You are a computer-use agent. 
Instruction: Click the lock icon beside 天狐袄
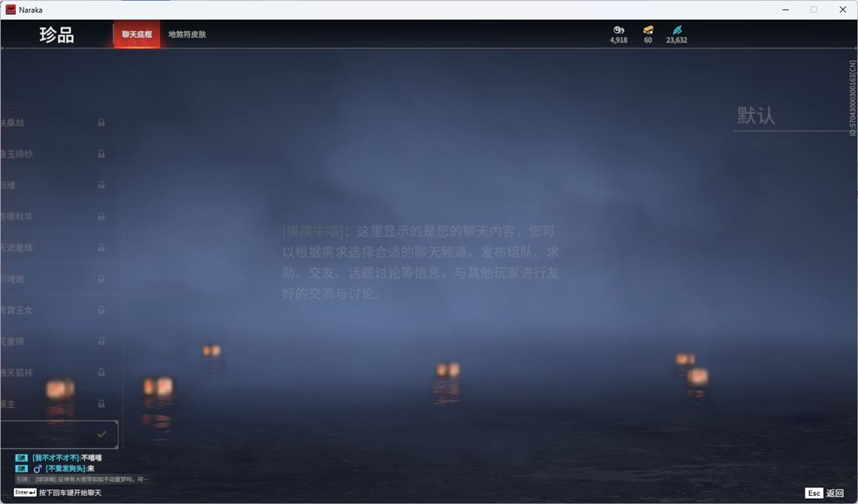[102, 372]
